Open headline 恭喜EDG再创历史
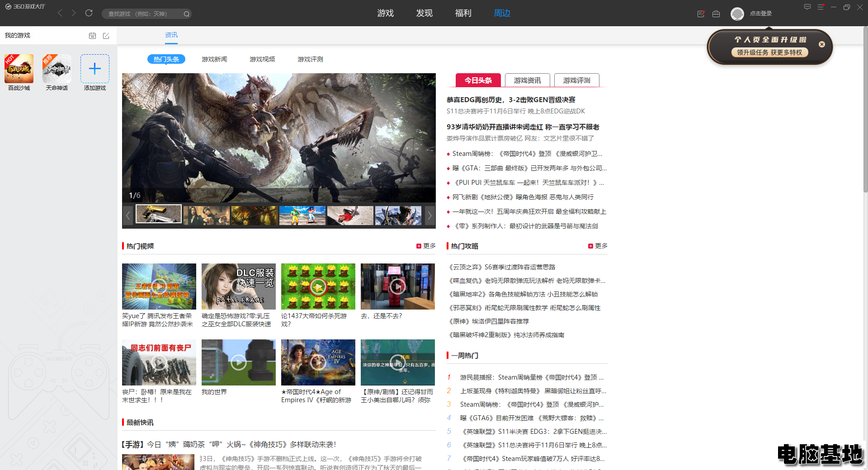Viewport: 868px width, 470px height. click(511, 100)
